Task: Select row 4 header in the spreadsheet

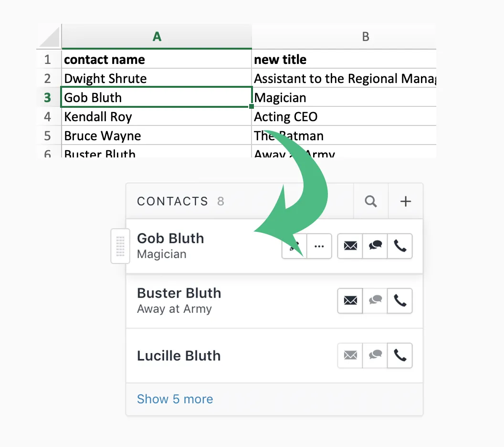Action: pyautogui.click(x=48, y=116)
